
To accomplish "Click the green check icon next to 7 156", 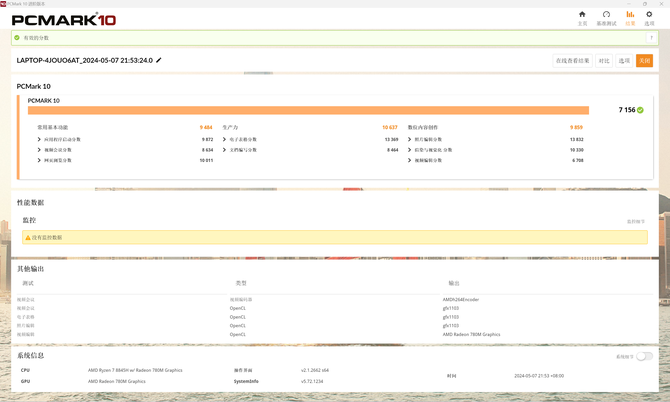I will coord(640,110).
